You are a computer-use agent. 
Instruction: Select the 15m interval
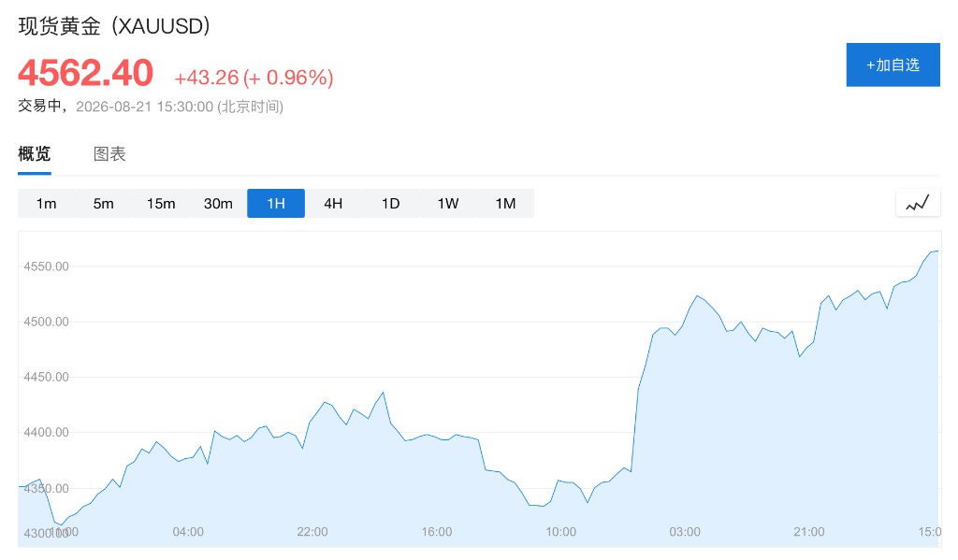tap(161, 204)
